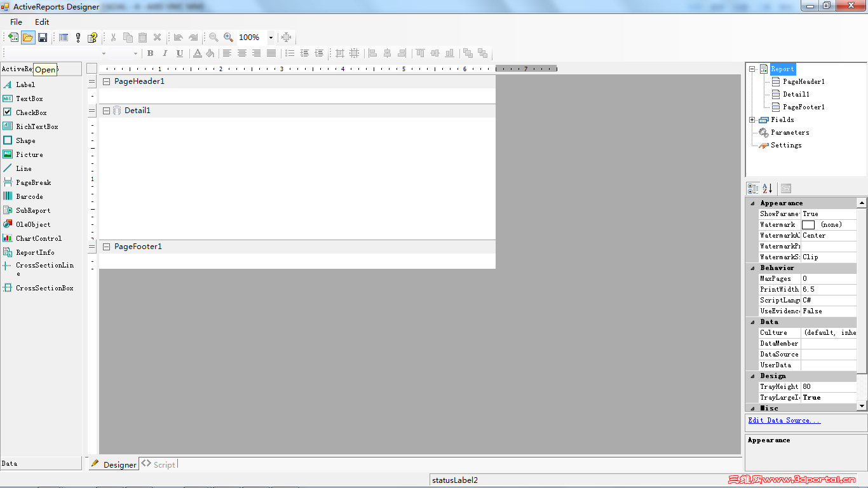The image size is (868, 488).
Task: Click the Redo arrow icon
Action: tap(193, 37)
